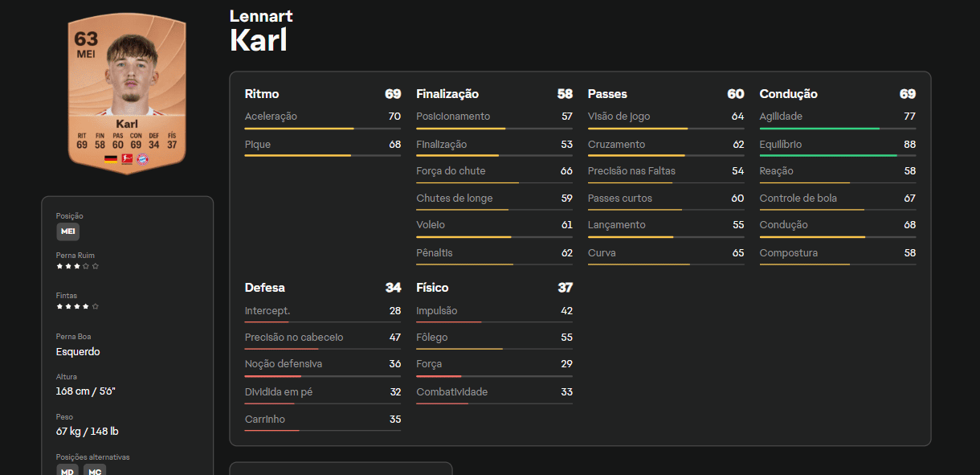This screenshot has width=980, height=475.
Task: Click the Defesa category heading
Action: [x=264, y=288]
